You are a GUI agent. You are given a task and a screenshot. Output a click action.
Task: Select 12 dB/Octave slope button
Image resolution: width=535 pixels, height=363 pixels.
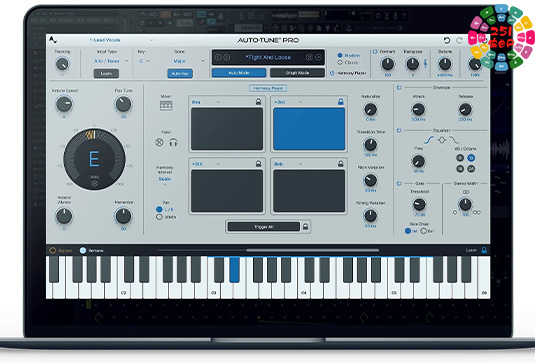(471, 158)
